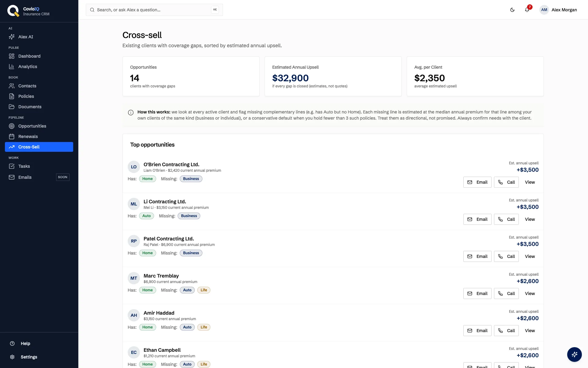Click the ⌘K shortcut badge in search
The image size is (588, 368).
(215, 10)
